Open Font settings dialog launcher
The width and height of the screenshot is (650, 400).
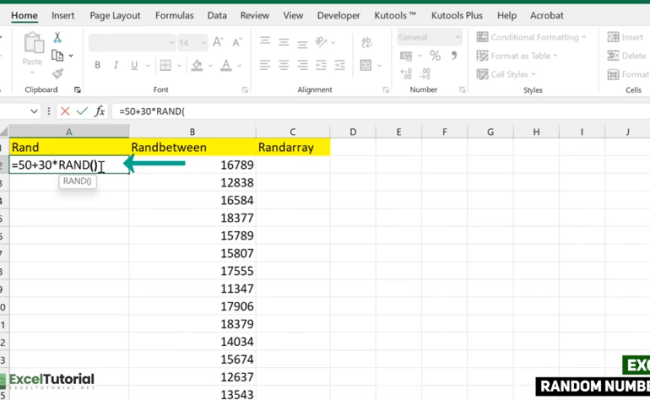coord(245,90)
